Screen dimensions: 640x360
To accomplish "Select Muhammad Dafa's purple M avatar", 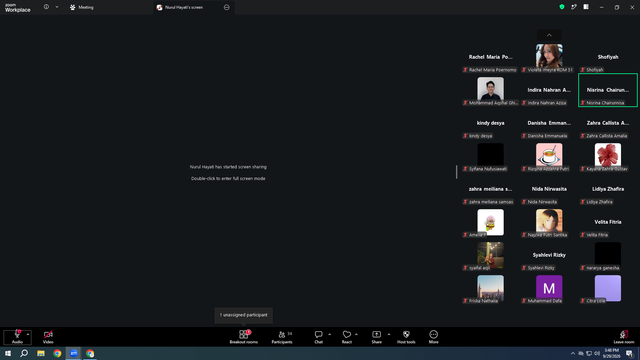I will 549,289.
